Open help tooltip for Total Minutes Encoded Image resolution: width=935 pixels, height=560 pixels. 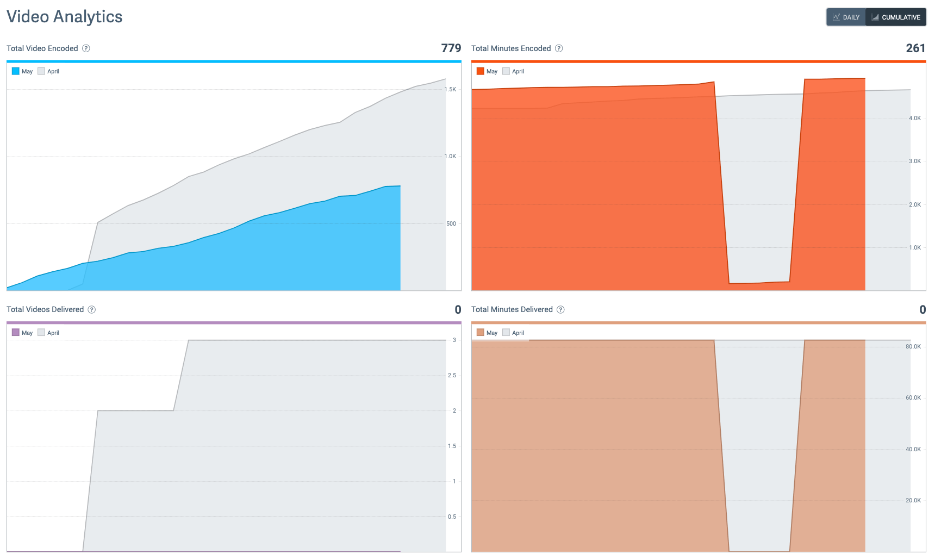tap(558, 48)
